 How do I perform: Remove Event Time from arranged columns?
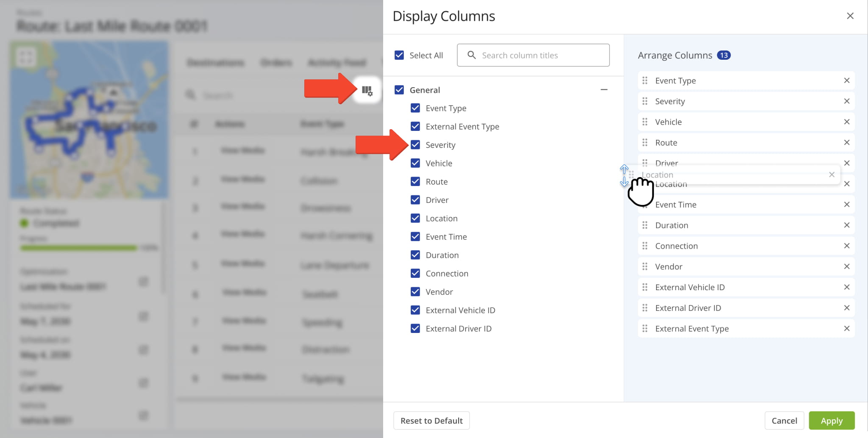847,205
